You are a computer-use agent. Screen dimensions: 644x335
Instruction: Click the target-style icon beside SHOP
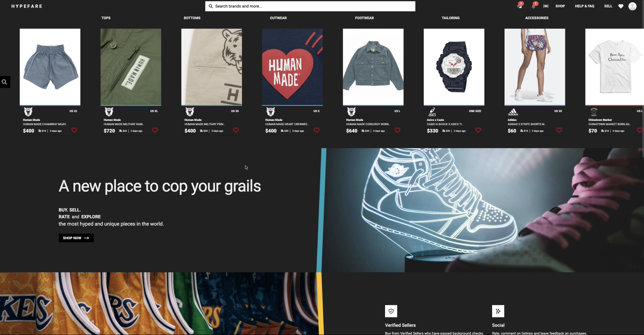point(546,6)
